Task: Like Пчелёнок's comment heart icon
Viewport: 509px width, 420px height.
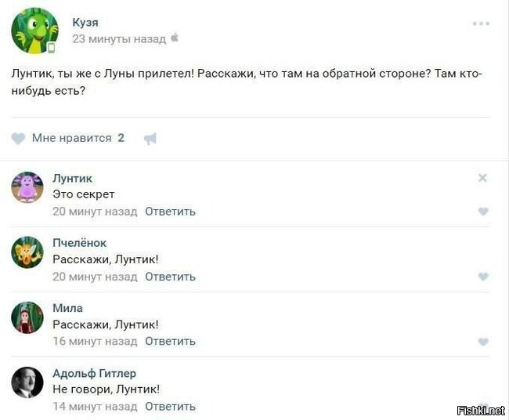Action: coord(483,277)
